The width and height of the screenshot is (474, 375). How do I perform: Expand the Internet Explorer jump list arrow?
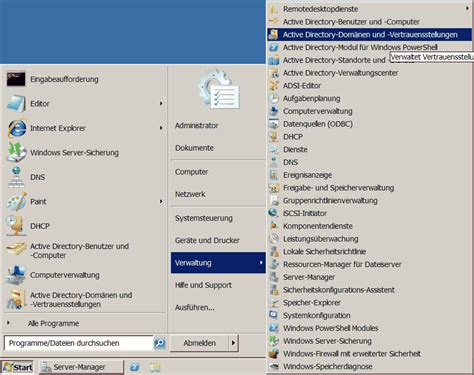coord(161,128)
